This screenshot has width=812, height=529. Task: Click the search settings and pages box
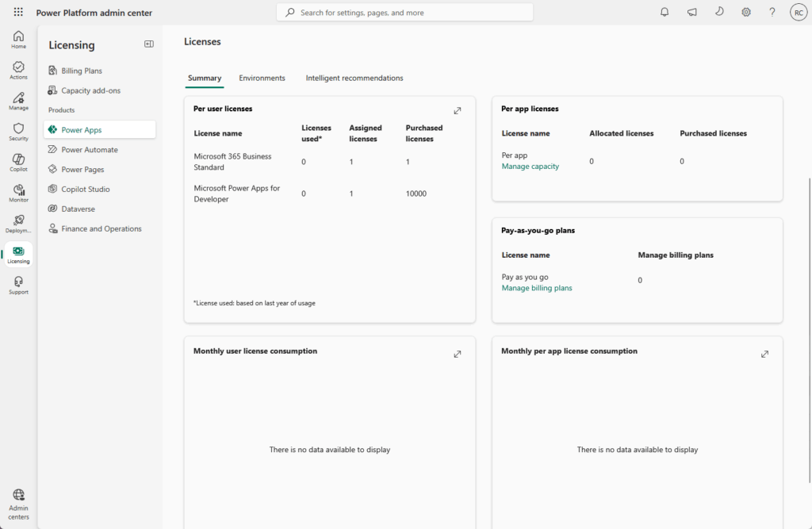(x=404, y=13)
